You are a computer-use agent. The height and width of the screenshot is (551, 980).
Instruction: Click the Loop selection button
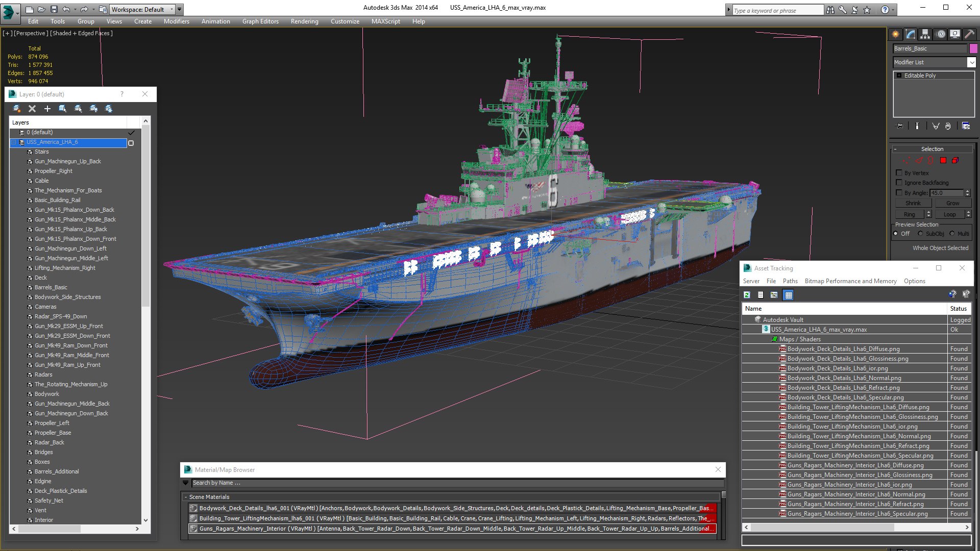[949, 214]
